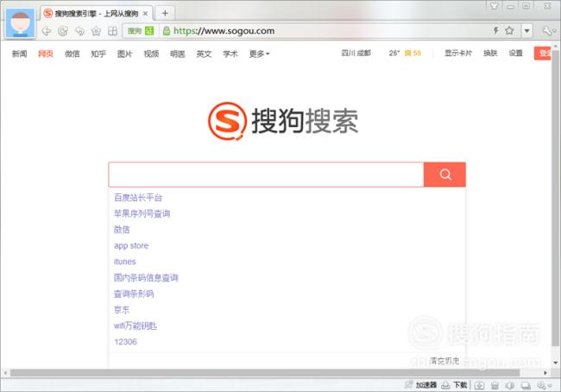
Task: Open a new tab with plus button
Action: click(x=165, y=13)
